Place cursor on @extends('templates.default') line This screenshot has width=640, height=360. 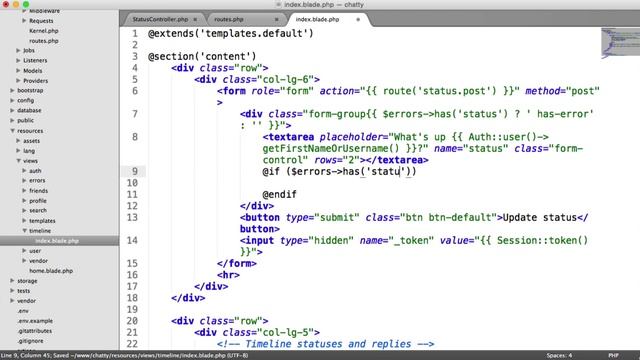tap(231, 33)
